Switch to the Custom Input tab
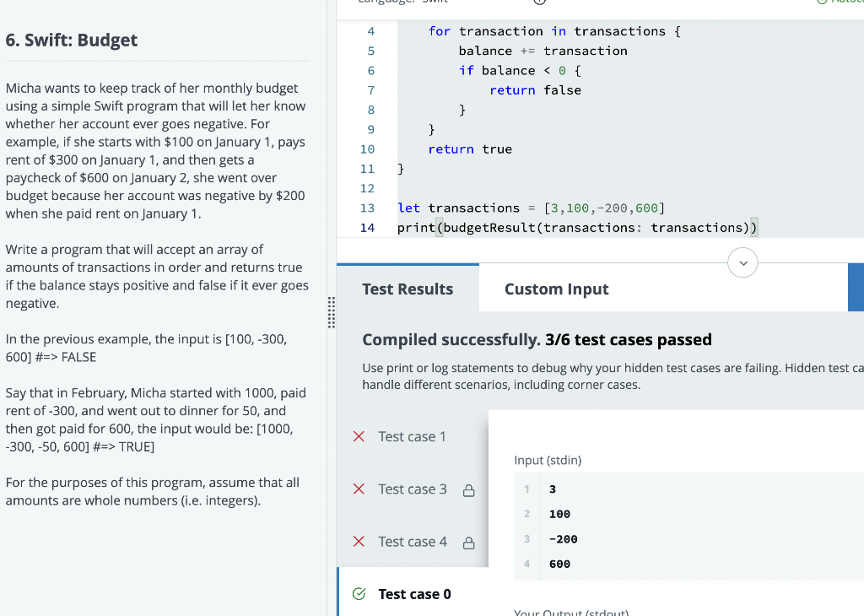Image resolution: width=864 pixels, height=616 pixels. pyautogui.click(x=556, y=289)
